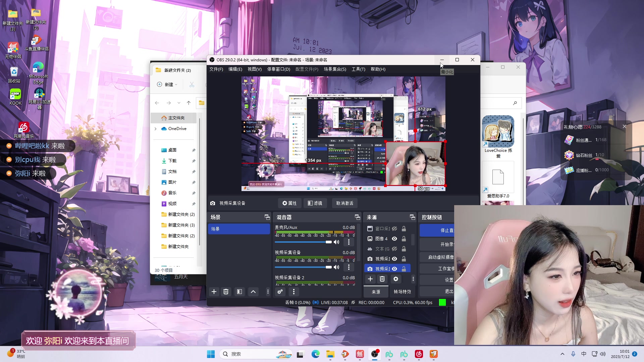Toggle lock on 文本 source
Screen dimensions: 644x362
click(404, 249)
